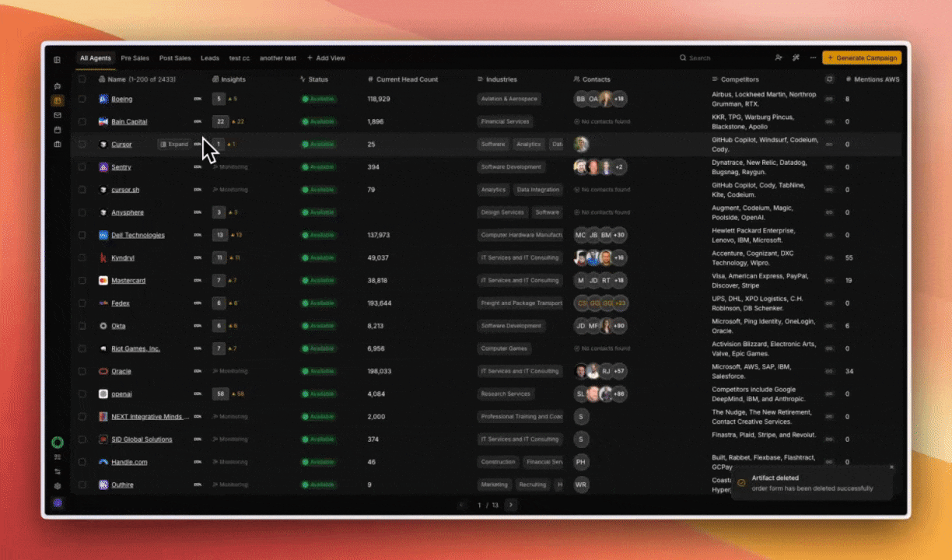
Task: Select the Mastercard row checkbox
Action: (x=82, y=281)
